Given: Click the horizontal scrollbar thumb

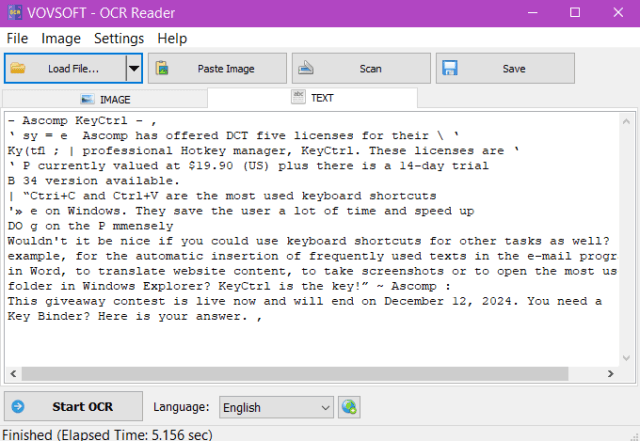Looking at the screenshot, I should click(x=295, y=374).
